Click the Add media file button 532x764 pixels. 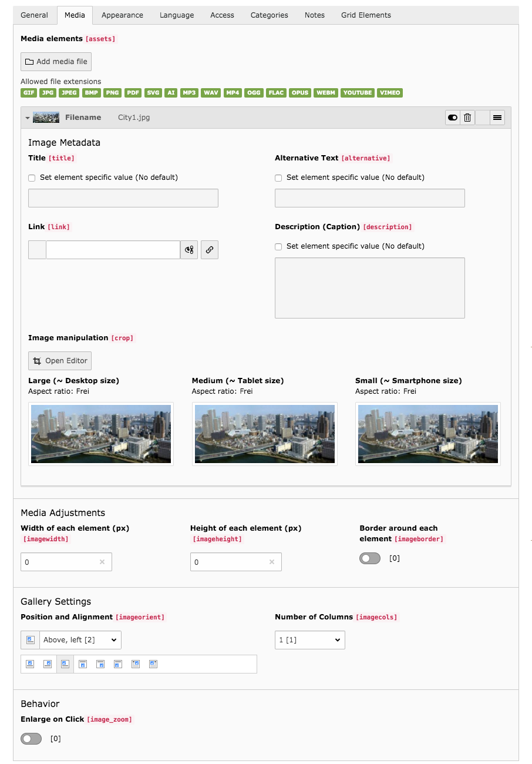tap(56, 61)
